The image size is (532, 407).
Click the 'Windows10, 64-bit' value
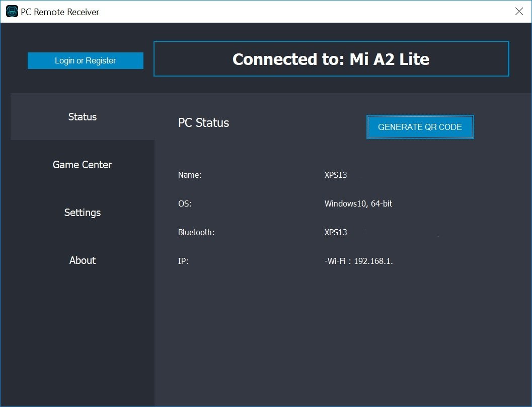pos(358,203)
